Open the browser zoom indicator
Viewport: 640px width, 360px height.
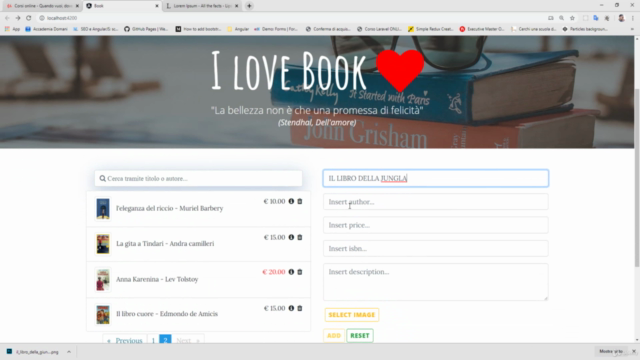tap(562, 18)
